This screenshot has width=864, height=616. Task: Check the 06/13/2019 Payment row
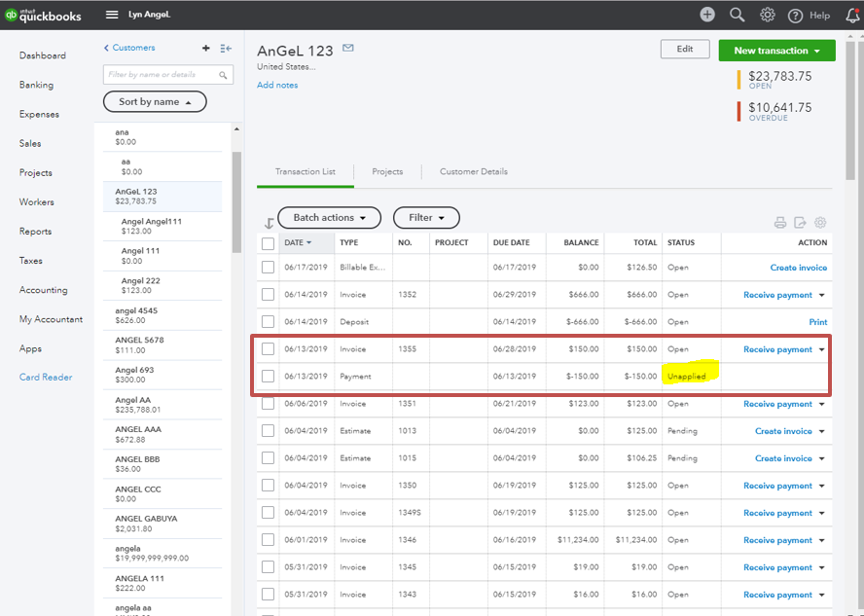[268, 377]
